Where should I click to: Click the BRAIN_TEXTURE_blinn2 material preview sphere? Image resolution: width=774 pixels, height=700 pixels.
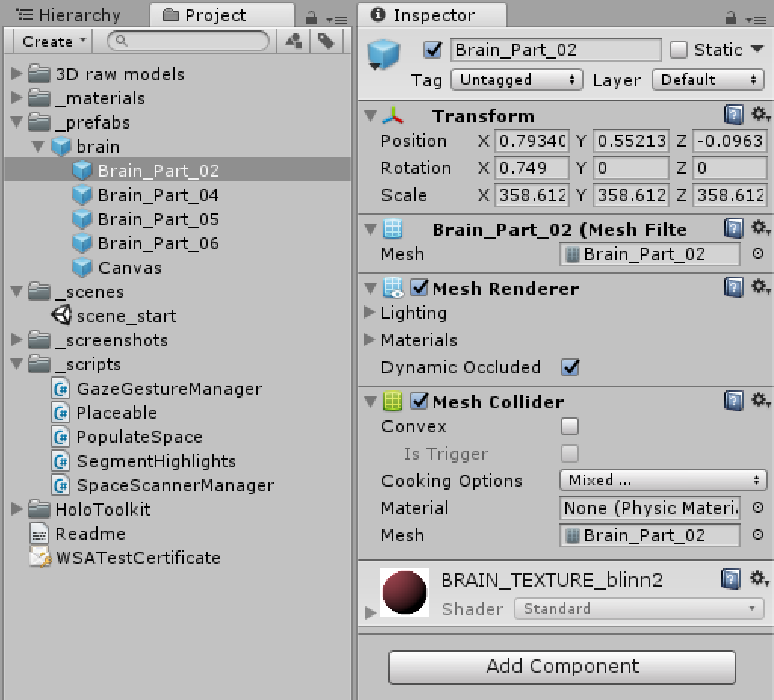point(404,592)
